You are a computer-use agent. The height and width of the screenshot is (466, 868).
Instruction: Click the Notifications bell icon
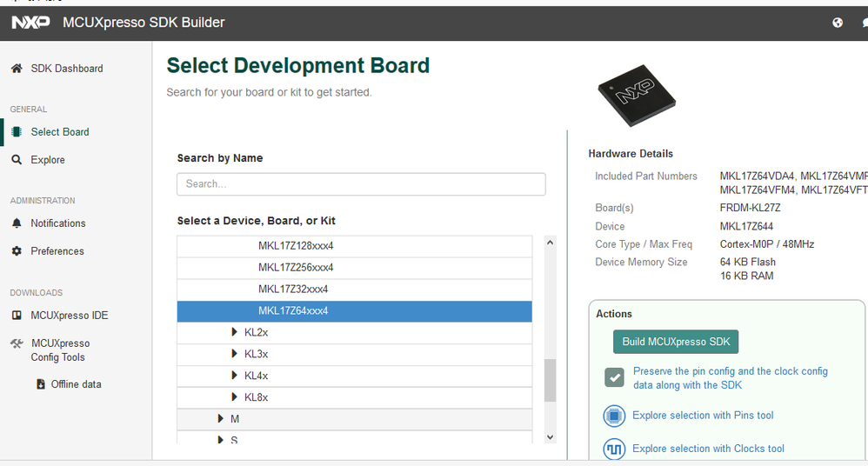point(17,223)
